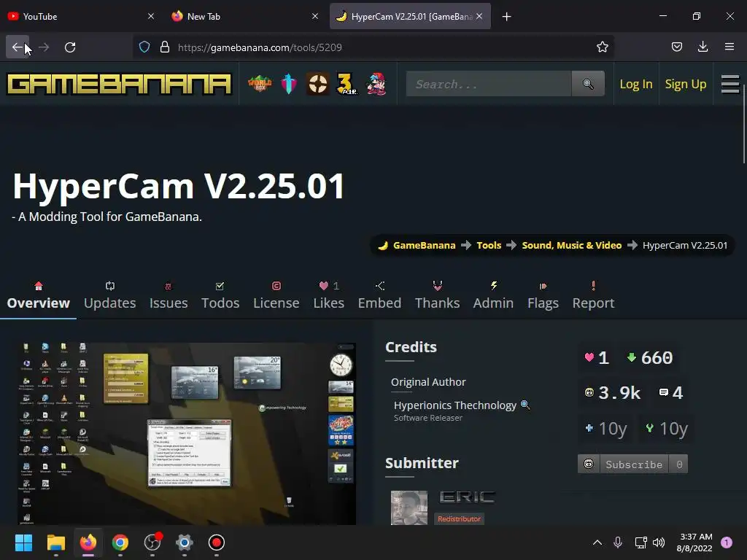Click the page vertical scrollbar
The image size is (747, 560).
(x=743, y=124)
